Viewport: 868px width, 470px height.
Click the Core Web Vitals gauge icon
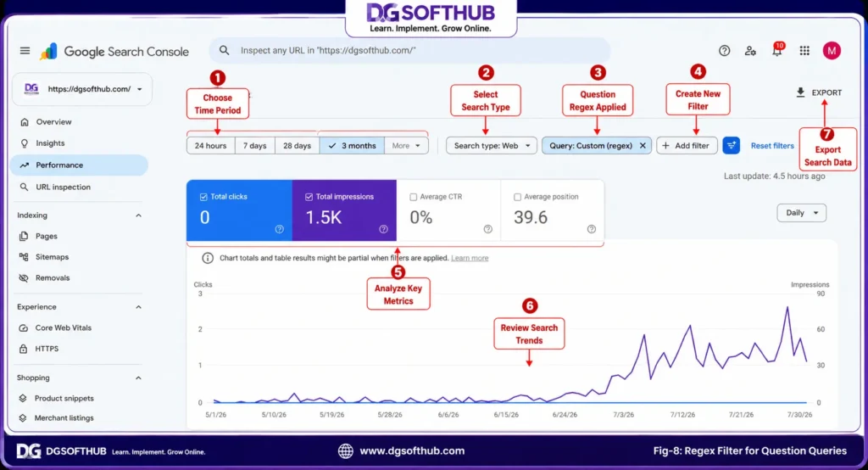click(23, 328)
